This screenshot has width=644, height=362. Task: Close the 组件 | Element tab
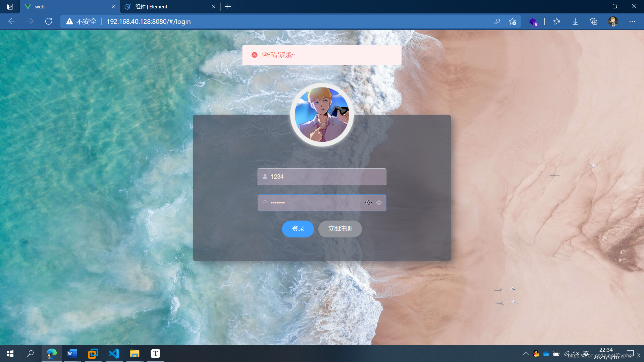click(x=214, y=7)
